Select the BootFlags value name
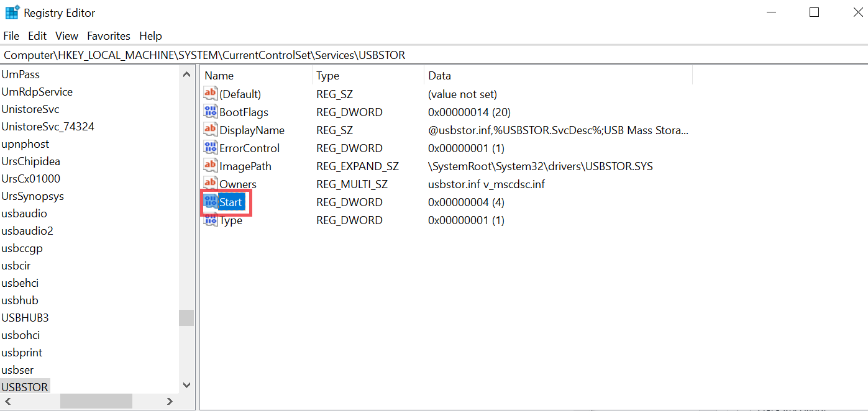This screenshot has width=868, height=411. [x=244, y=112]
